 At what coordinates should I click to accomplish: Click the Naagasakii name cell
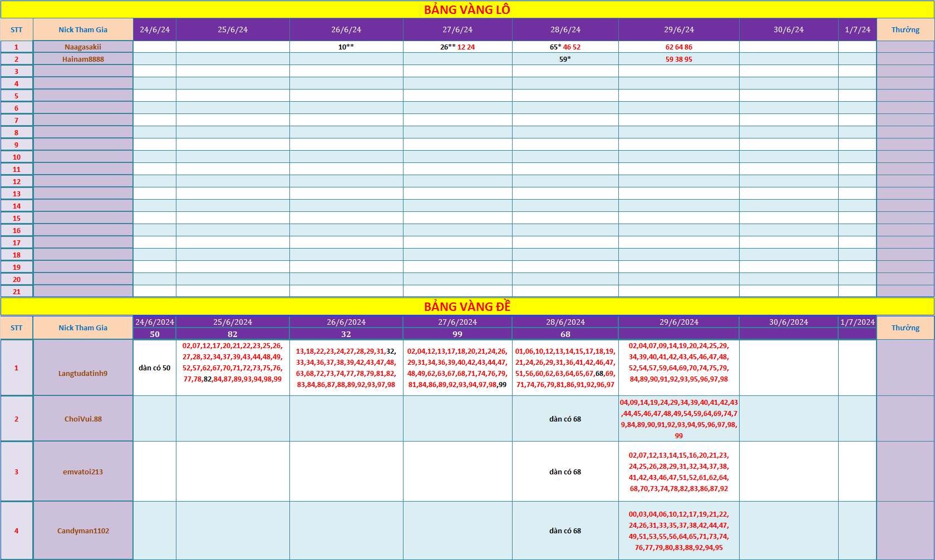[83, 47]
